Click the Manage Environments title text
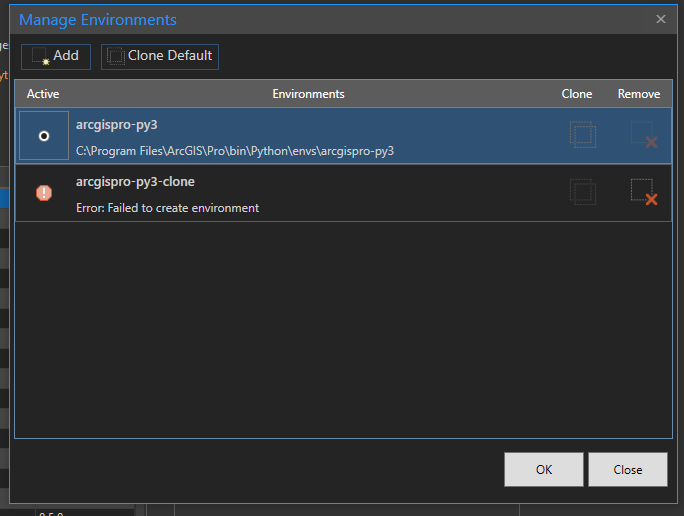 [x=98, y=20]
